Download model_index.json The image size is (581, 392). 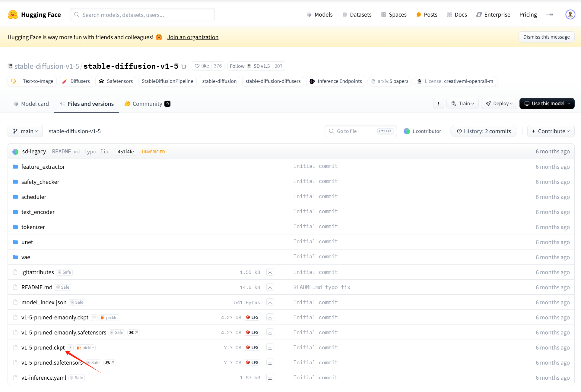[270, 302]
